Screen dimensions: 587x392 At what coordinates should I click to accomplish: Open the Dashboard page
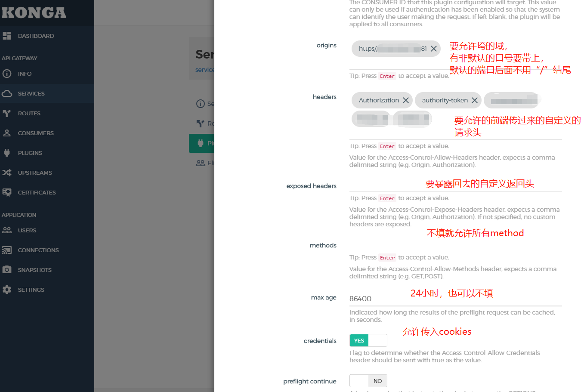point(35,36)
